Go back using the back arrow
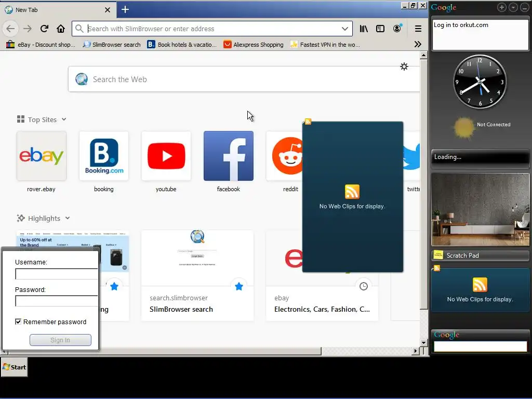This screenshot has height=399, width=532. (x=10, y=29)
